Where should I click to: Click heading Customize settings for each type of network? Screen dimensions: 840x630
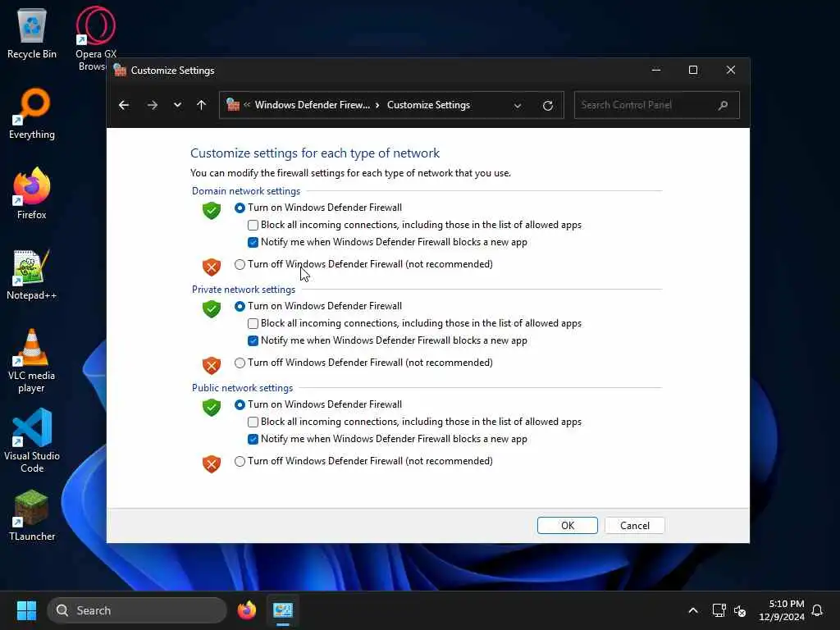315,153
